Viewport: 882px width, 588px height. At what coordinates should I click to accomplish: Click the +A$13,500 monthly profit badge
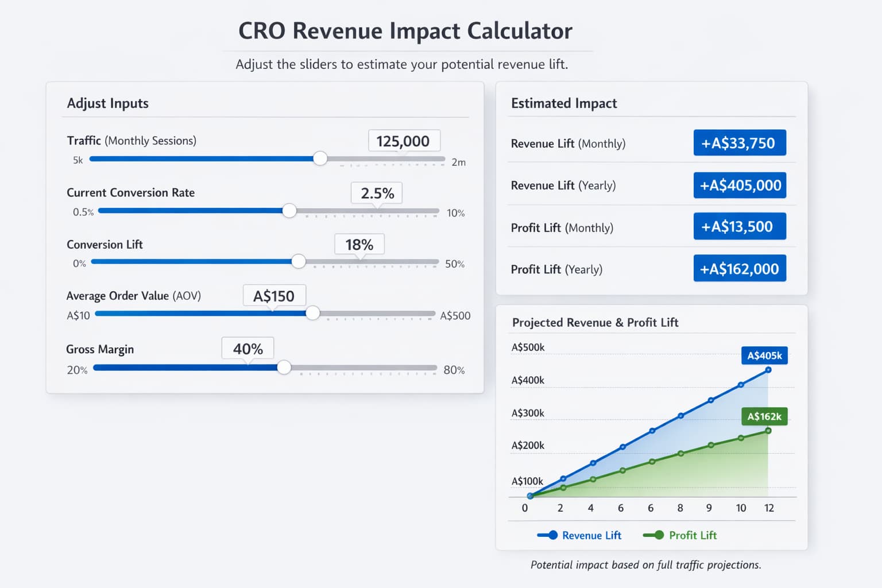[x=740, y=226]
